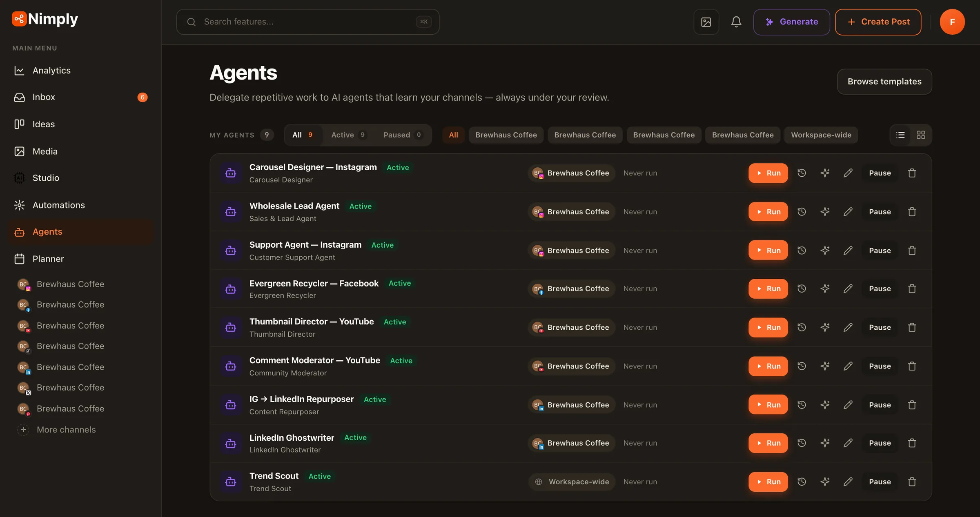Pause the Trend Scout agent
Image resolution: width=980 pixels, height=517 pixels.
(880, 482)
